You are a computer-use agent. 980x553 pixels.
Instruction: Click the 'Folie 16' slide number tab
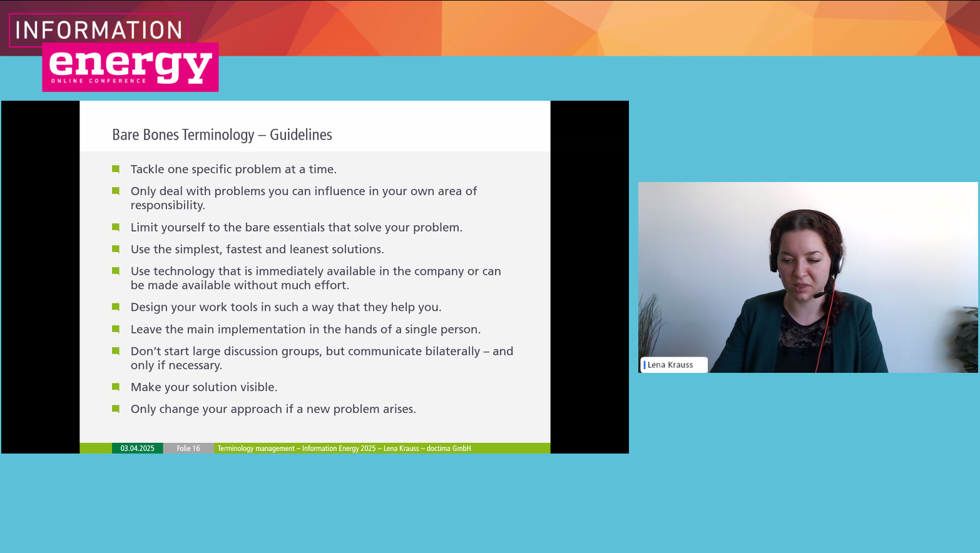pyautogui.click(x=188, y=449)
